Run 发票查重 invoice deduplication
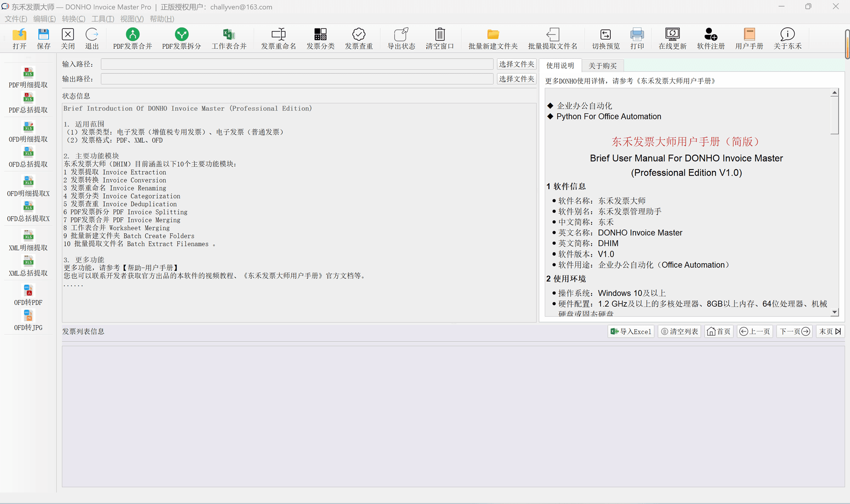 click(x=359, y=39)
